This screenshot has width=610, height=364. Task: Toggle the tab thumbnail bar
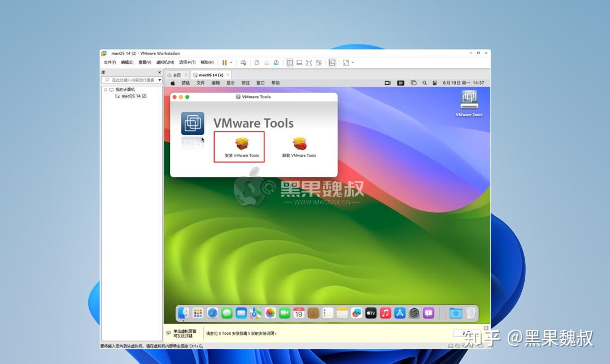[x=298, y=63]
